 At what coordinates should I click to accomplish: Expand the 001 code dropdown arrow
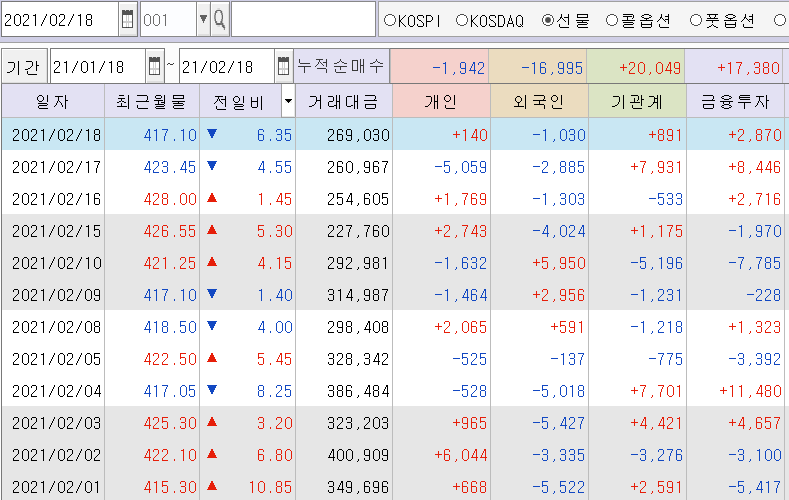(203, 19)
